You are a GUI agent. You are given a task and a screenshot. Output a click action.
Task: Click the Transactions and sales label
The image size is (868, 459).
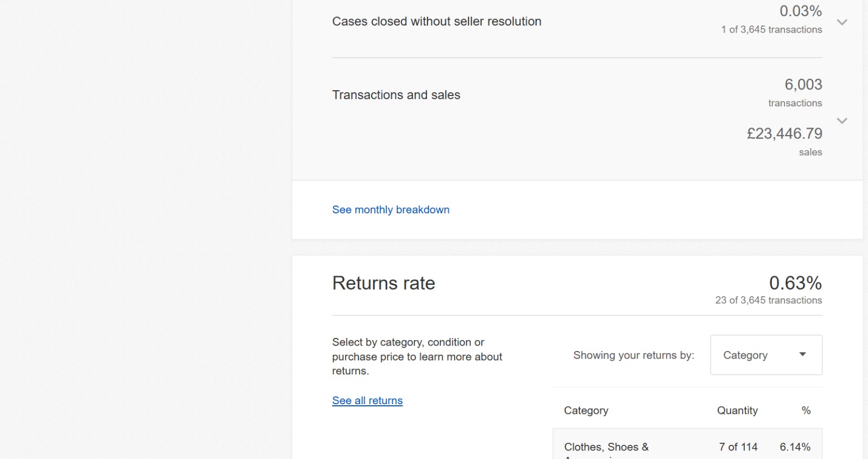click(396, 95)
